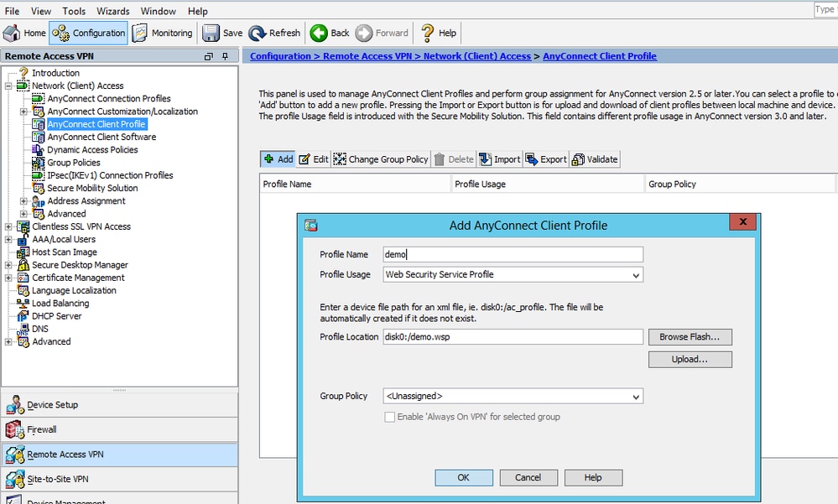Click the Validate profile icon
This screenshot has height=504, width=838.
[x=578, y=159]
